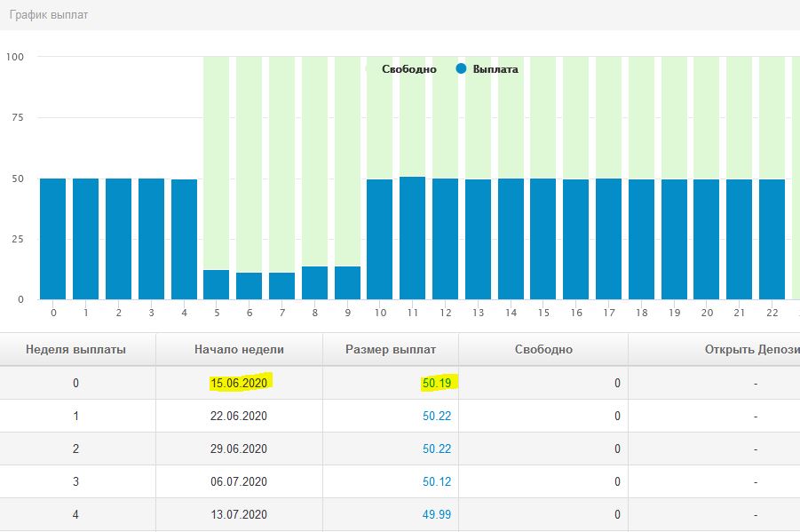Select the blue bar for week 0
Viewport: 800px width, 532px height.
point(53,240)
